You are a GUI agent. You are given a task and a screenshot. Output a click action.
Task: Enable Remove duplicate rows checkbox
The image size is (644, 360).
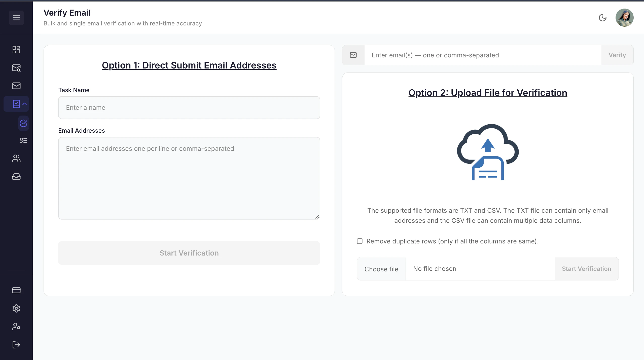coord(360,241)
